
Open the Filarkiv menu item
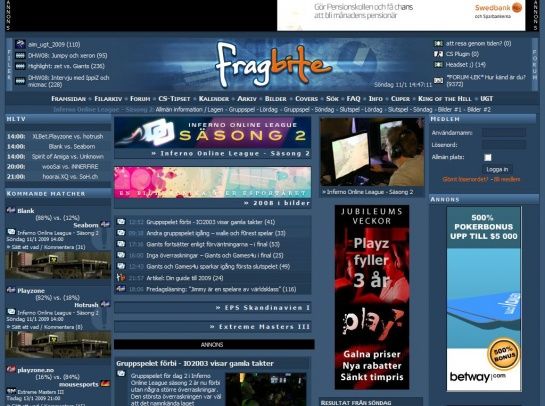[x=108, y=99]
